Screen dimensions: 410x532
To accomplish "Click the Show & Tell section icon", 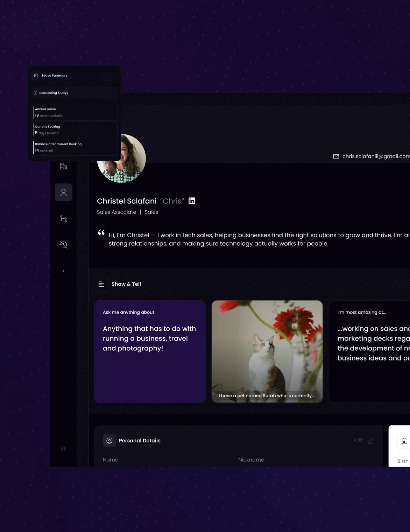I will [x=101, y=284].
